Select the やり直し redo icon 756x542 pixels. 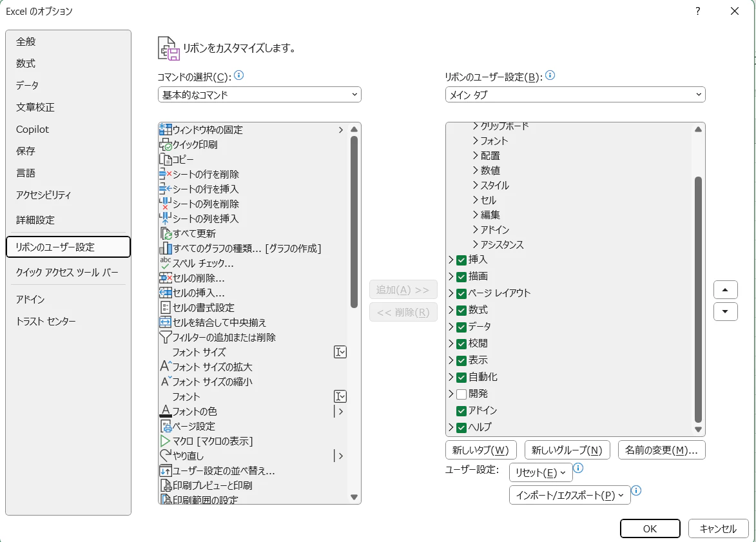tap(166, 455)
